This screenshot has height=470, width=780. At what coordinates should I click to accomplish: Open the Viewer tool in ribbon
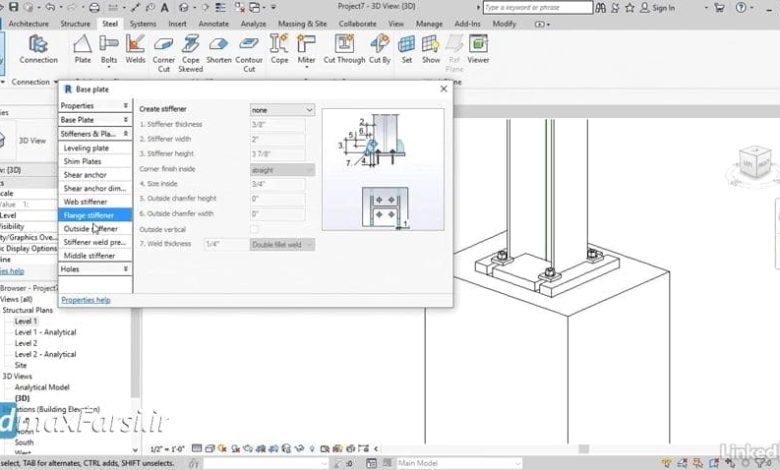[478, 45]
